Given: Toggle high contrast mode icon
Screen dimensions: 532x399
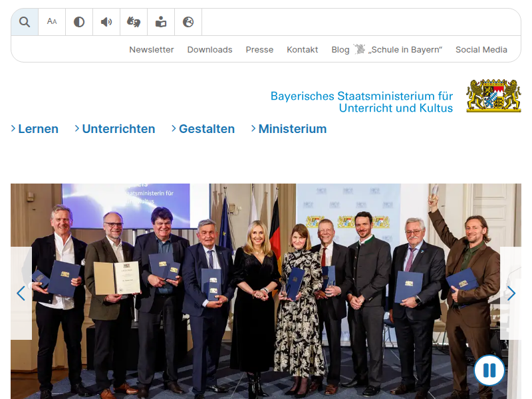Looking at the screenshot, I should [x=79, y=22].
